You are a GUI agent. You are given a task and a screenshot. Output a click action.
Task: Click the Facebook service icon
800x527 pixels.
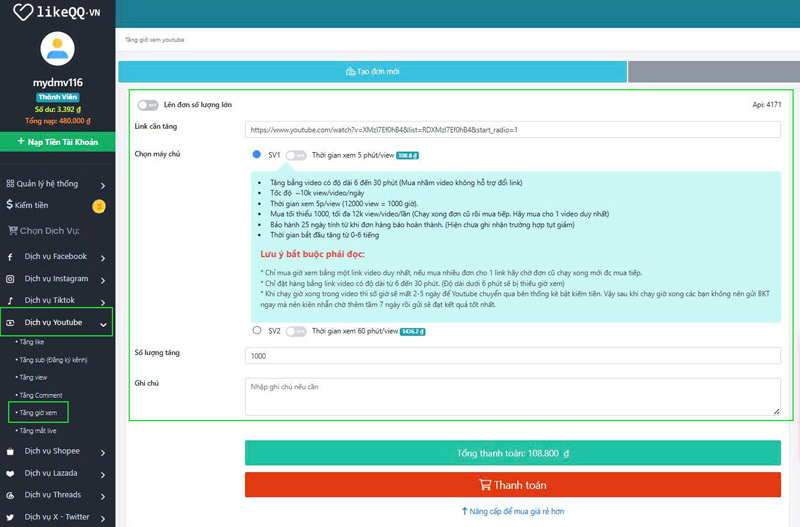point(10,257)
